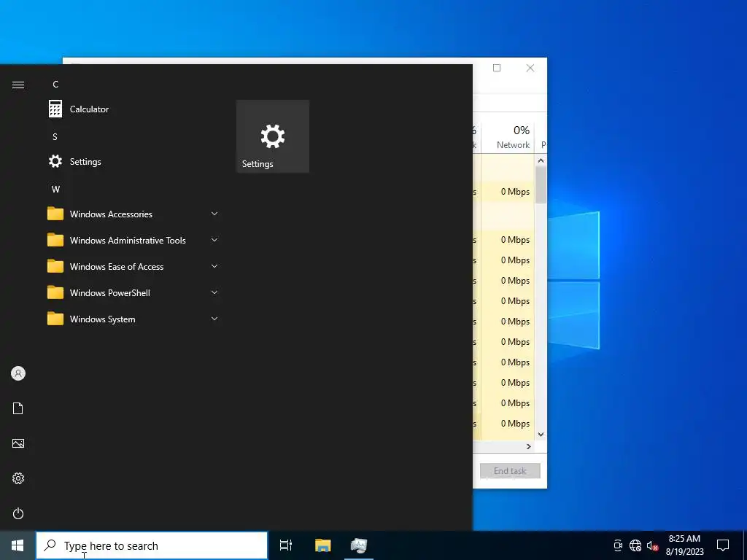Image resolution: width=747 pixels, height=560 pixels.
Task: Click the vertical scrollbar thumb in Task Manager
Action: pyautogui.click(x=541, y=184)
